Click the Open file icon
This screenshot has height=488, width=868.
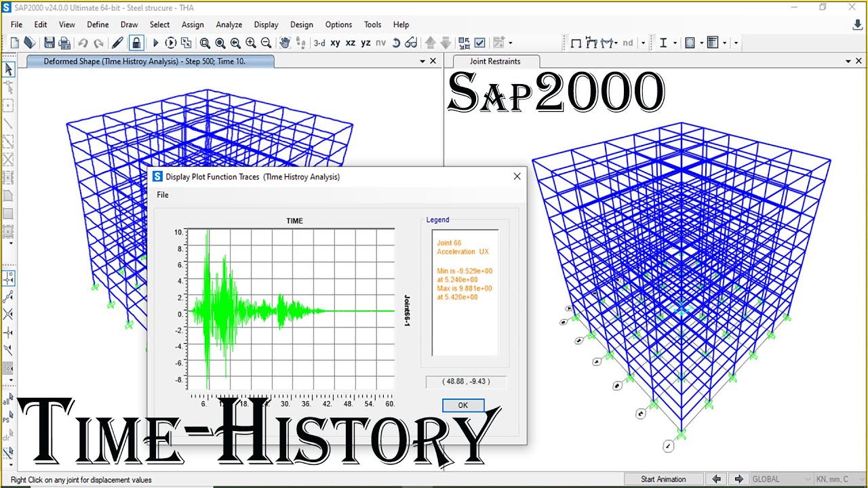coord(29,43)
